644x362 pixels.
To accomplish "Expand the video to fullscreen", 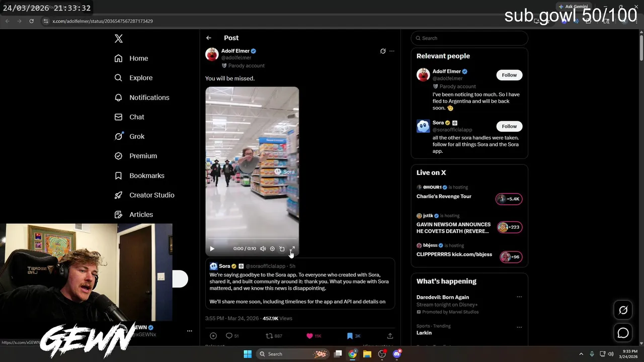I will (x=292, y=249).
